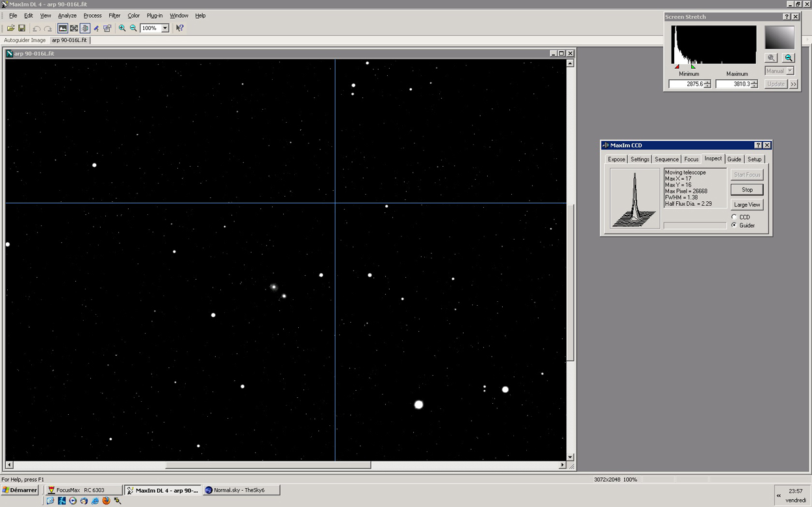Open the Window menu
This screenshot has width=812, height=507.
(179, 16)
